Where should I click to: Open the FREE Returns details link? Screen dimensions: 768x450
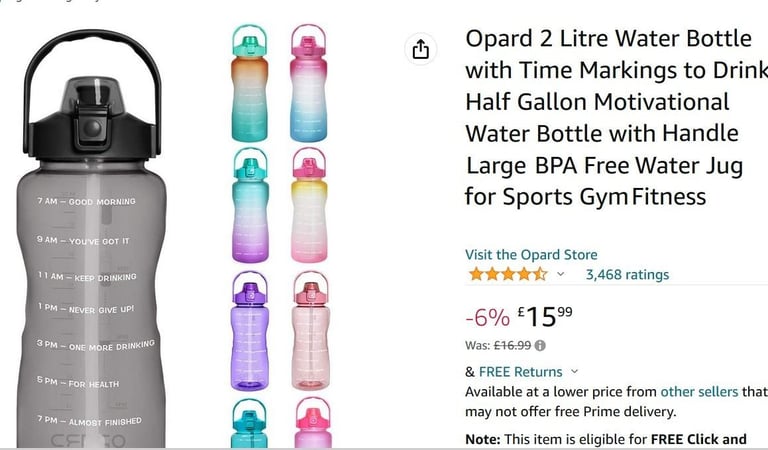coord(520,372)
